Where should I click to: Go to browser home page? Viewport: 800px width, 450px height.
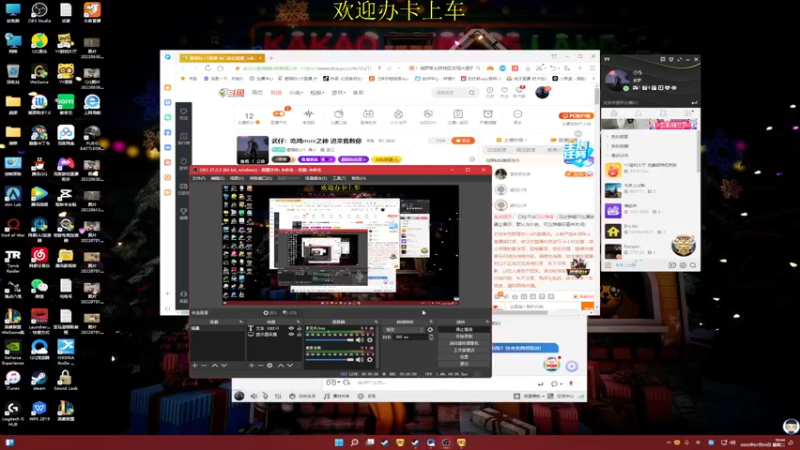220,68
